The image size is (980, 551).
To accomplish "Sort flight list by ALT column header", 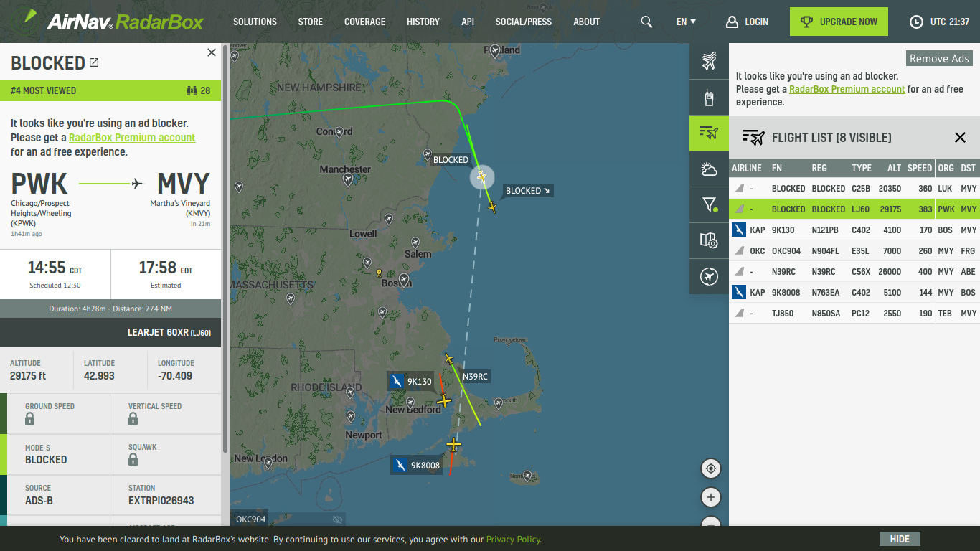I will click(x=894, y=168).
